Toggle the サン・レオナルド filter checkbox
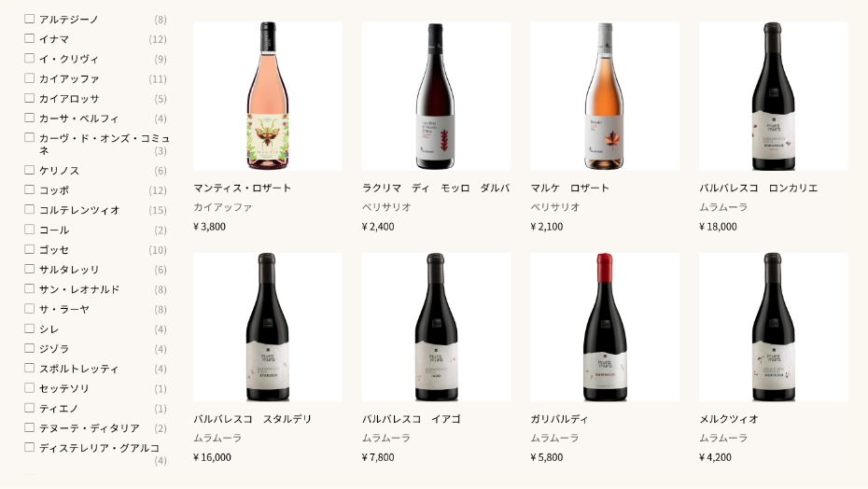868x489 pixels. click(29, 288)
